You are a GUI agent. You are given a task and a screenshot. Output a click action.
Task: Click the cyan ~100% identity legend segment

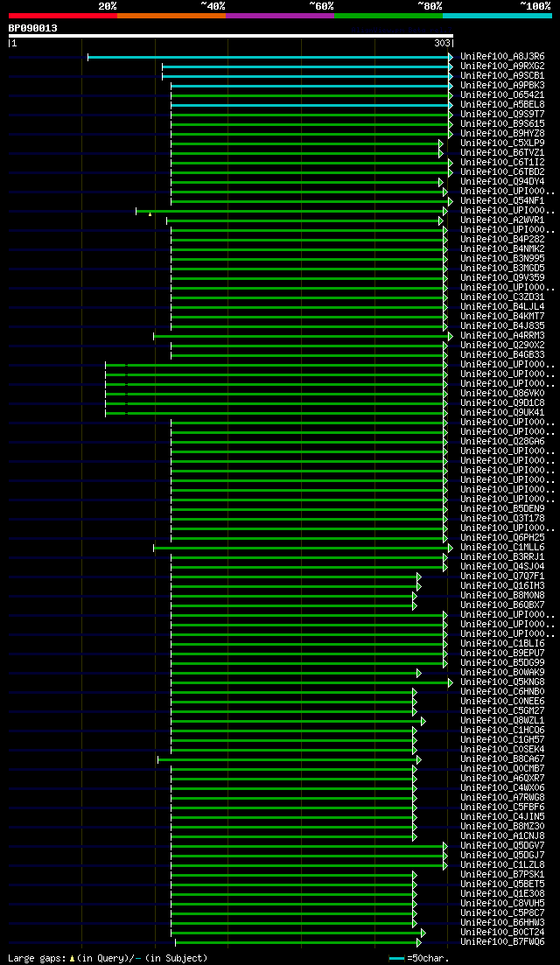497,16
